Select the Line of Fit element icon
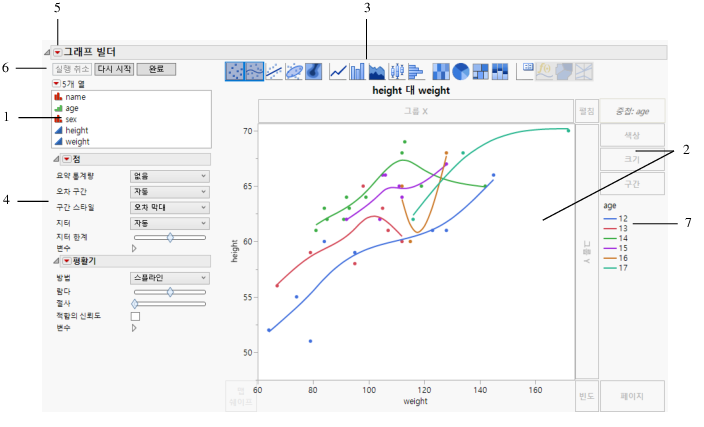This screenshot has height=427, width=704. (x=274, y=71)
